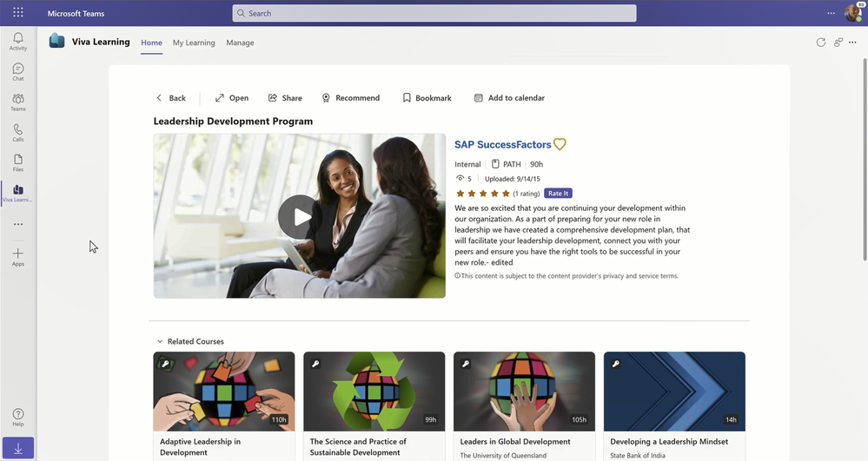Click the Uploaded: 9/14/15 text
Viewport: 868px width, 461px height.
(512, 179)
